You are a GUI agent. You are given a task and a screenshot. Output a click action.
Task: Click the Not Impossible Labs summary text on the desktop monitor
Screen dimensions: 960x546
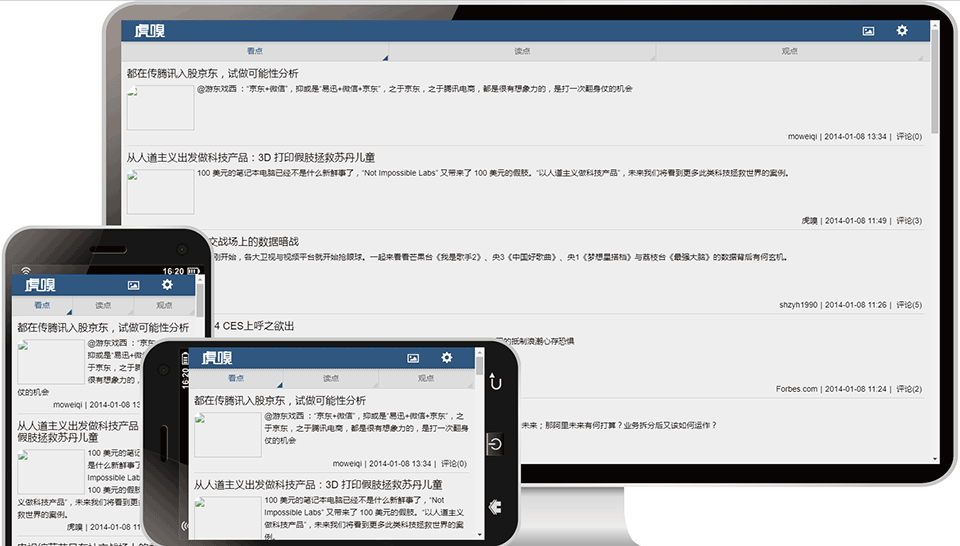(x=492, y=173)
